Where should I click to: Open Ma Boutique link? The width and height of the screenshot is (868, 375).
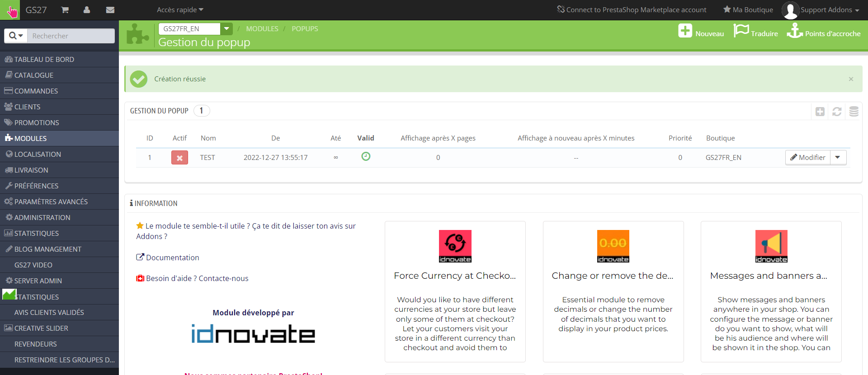(748, 10)
